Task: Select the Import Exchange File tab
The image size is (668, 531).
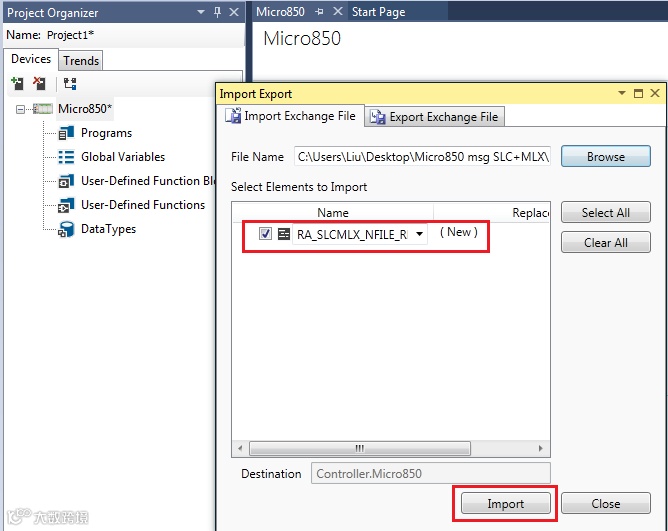Action: (x=292, y=116)
